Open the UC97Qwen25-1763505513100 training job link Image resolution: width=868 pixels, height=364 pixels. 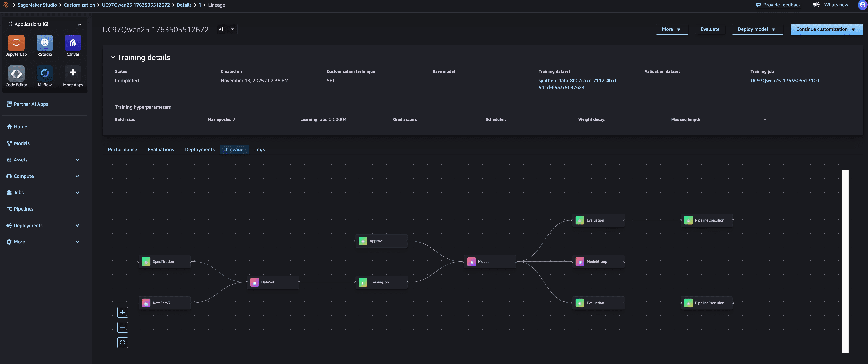point(784,81)
